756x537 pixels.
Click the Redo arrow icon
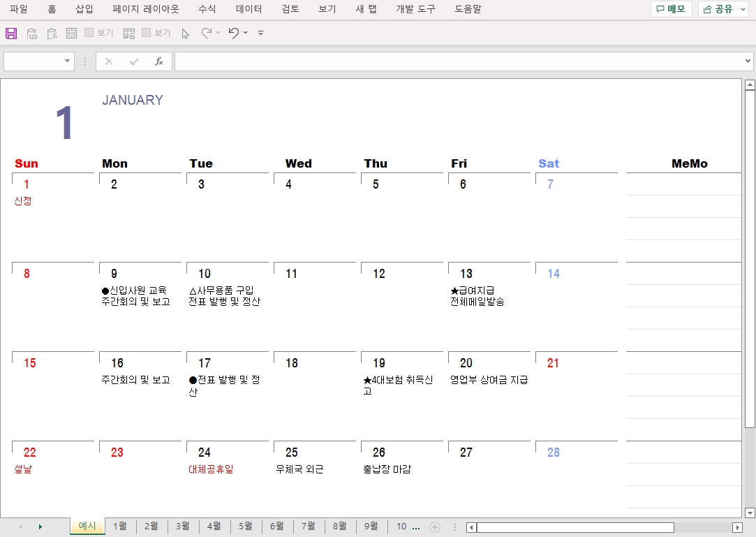click(x=207, y=33)
